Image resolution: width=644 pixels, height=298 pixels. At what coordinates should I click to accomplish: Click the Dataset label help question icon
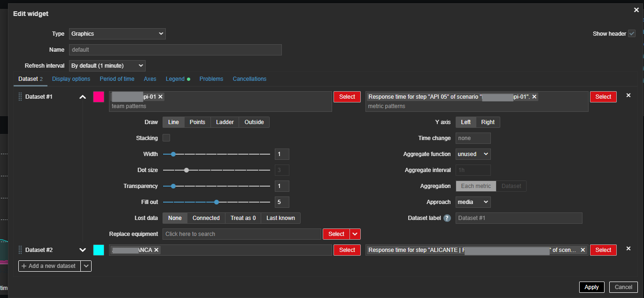(447, 218)
